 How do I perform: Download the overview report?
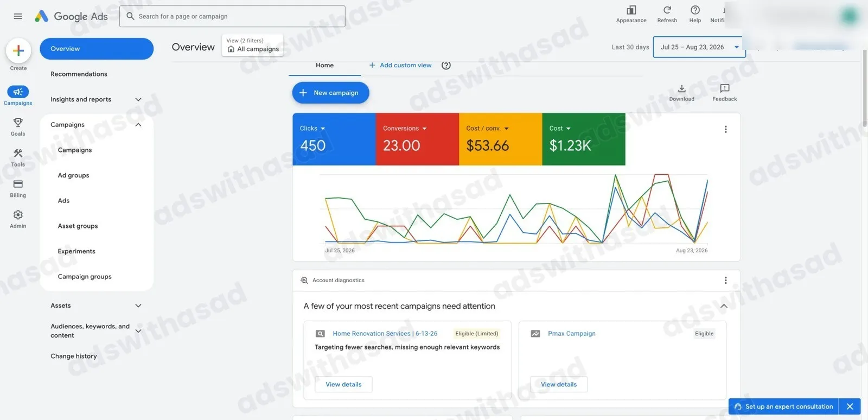coord(681,93)
